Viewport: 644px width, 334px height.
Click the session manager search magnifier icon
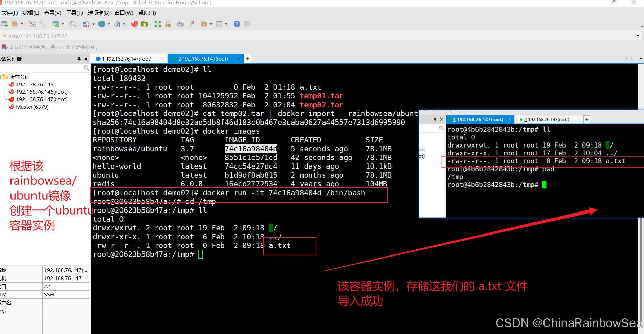coord(86,68)
